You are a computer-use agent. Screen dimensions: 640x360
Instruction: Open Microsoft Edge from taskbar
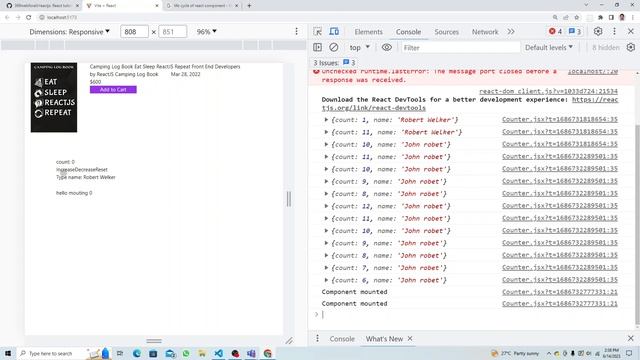[x=137, y=353]
